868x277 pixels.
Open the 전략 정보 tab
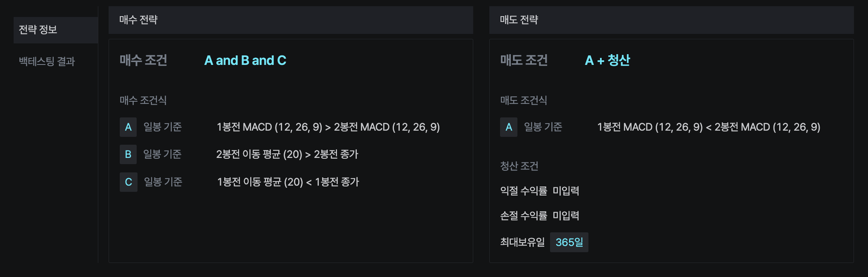38,30
